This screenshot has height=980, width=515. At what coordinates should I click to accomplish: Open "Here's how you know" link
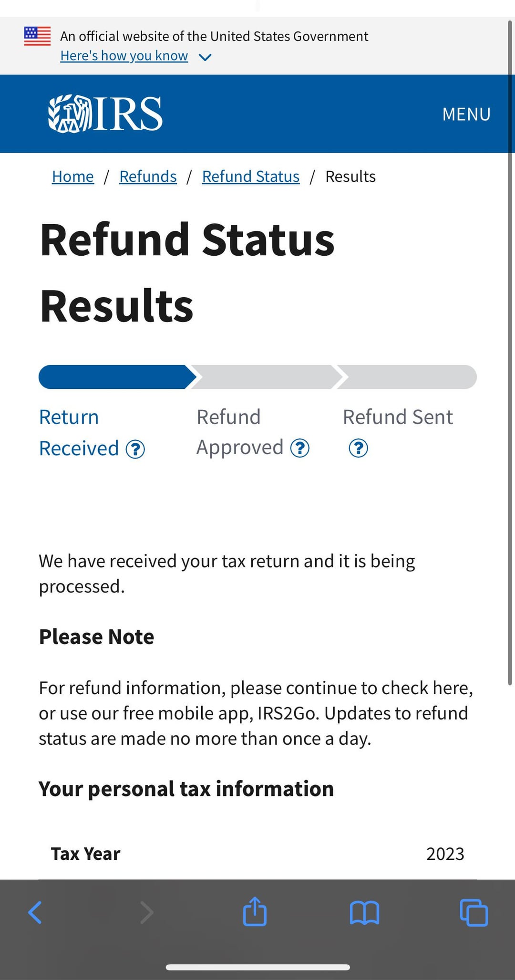pyautogui.click(x=124, y=56)
